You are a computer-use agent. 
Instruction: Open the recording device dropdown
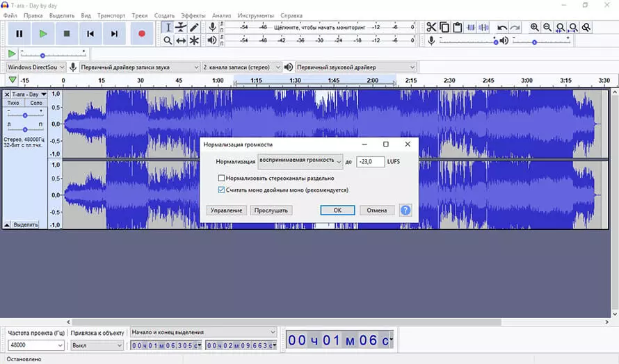[140, 67]
